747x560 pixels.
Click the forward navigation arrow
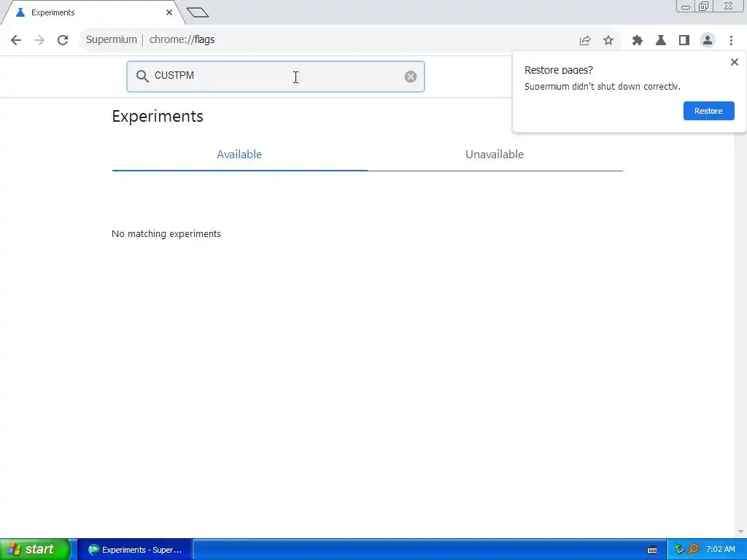(x=39, y=40)
